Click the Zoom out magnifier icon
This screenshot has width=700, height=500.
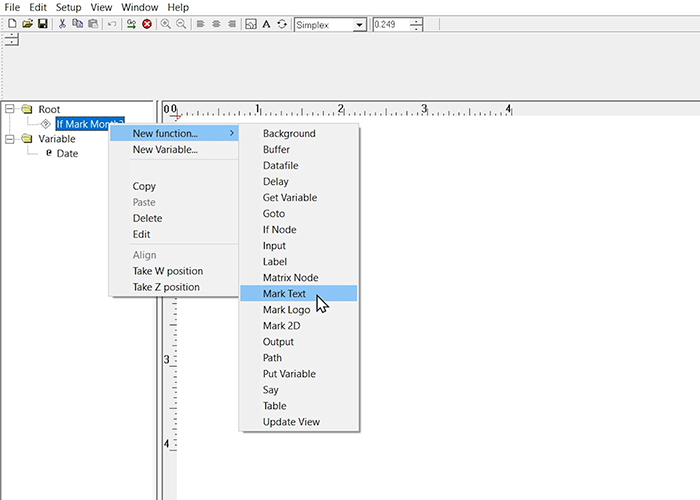pos(181,24)
